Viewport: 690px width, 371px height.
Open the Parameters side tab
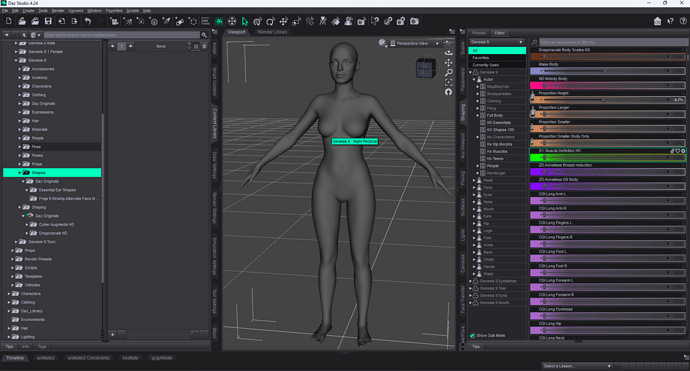click(462, 79)
